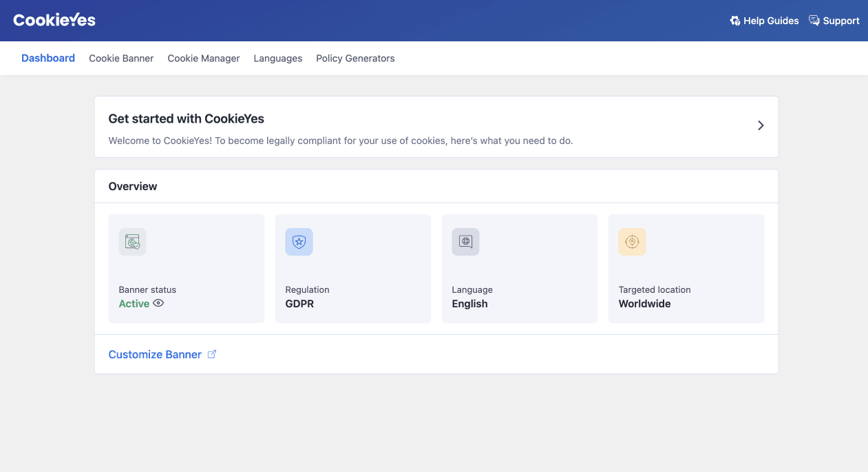Click the Banner status label
The height and width of the screenshot is (472, 868).
coord(147,289)
